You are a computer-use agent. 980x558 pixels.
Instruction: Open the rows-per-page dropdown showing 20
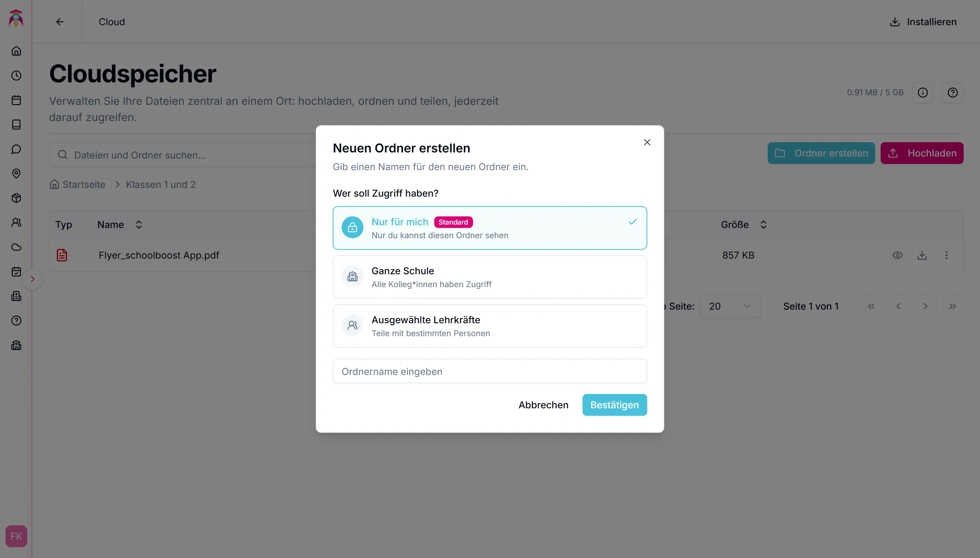click(730, 306)
